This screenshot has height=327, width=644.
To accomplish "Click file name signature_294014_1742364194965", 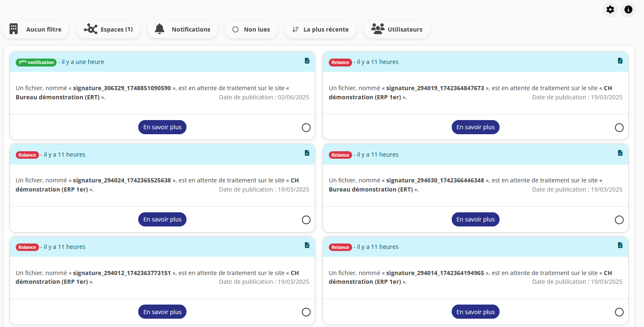I will (x=435, y=273).
